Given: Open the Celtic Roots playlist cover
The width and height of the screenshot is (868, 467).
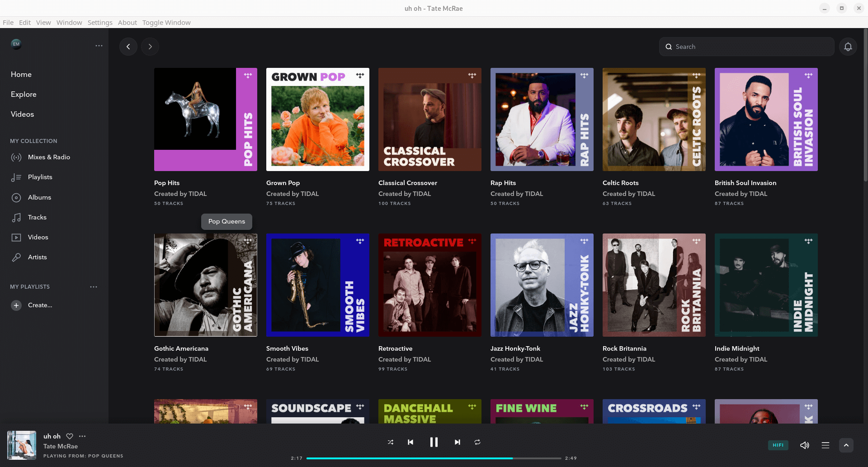Looking at the screenshot, I should 654,119.
